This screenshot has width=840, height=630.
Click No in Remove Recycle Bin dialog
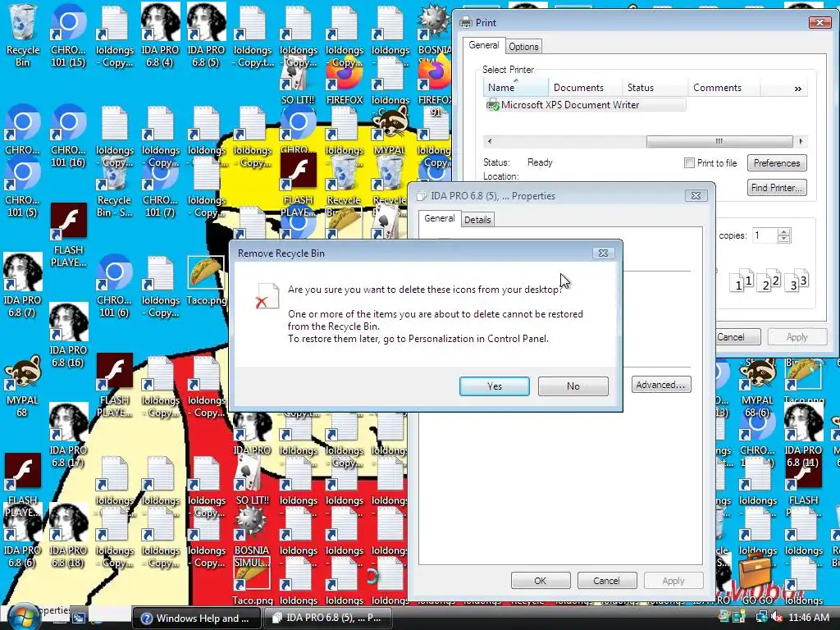click(x=573, y=386)
